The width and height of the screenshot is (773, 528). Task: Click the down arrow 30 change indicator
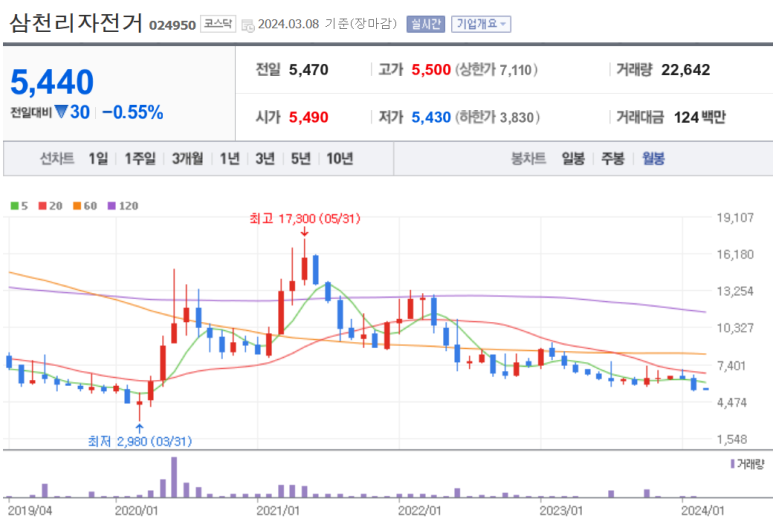pos(72,112)
